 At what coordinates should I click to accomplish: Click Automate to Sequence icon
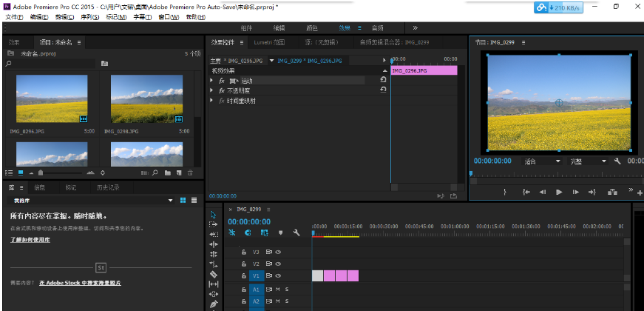[x=143, y=173]
